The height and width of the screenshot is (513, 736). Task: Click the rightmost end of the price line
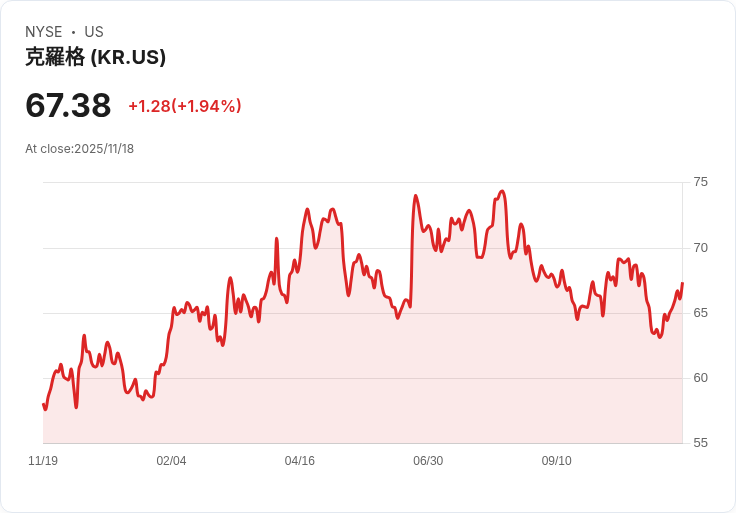pyautogui.click(x=682, y=283)
